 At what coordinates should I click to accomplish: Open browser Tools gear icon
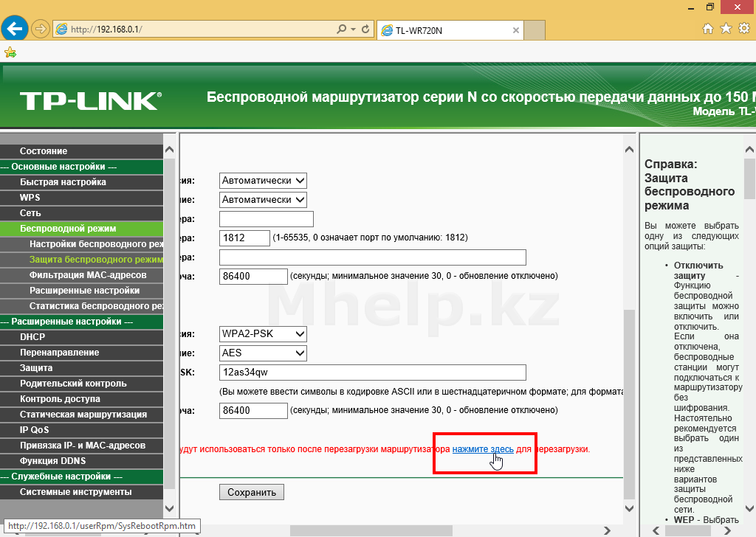pos(744,29)
